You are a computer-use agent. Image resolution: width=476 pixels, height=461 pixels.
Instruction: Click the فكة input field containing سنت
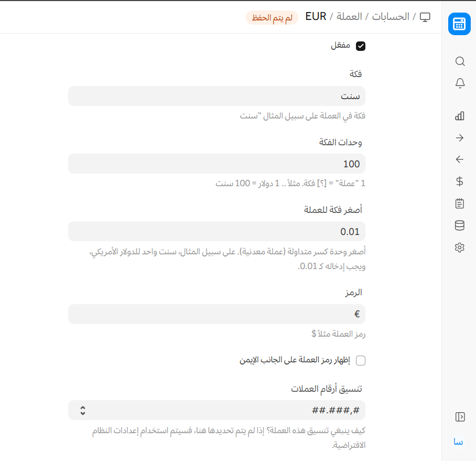pyautogui.click(x=217, y=96)
